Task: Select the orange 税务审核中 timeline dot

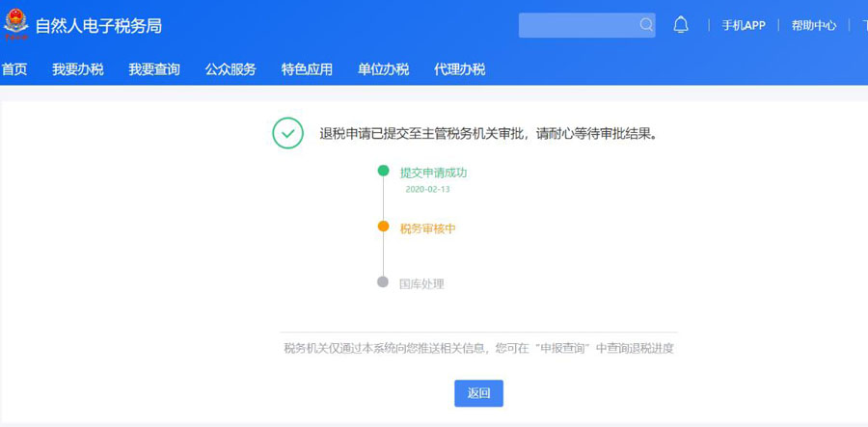Action: coord(383,227)
